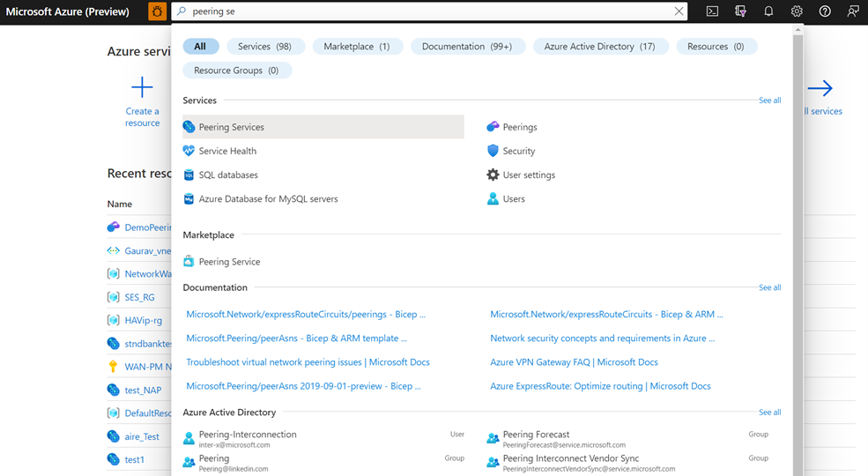Select Peering group from linkedin.com
This screenshot has width=868, height=476.
(x=323, y=463)
